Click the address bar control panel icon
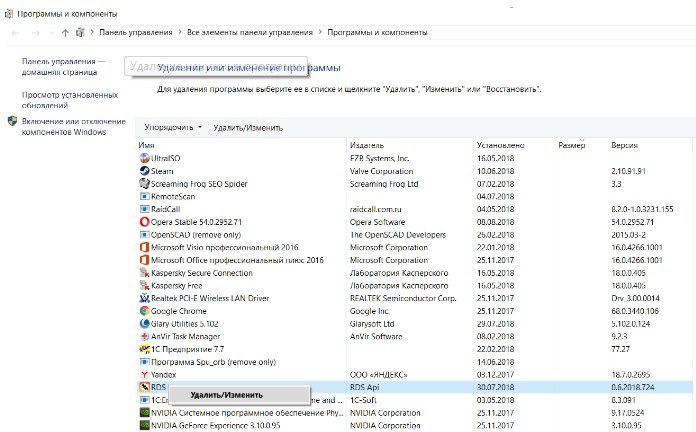This screenshot has height=432, width=696. point(80,32)
